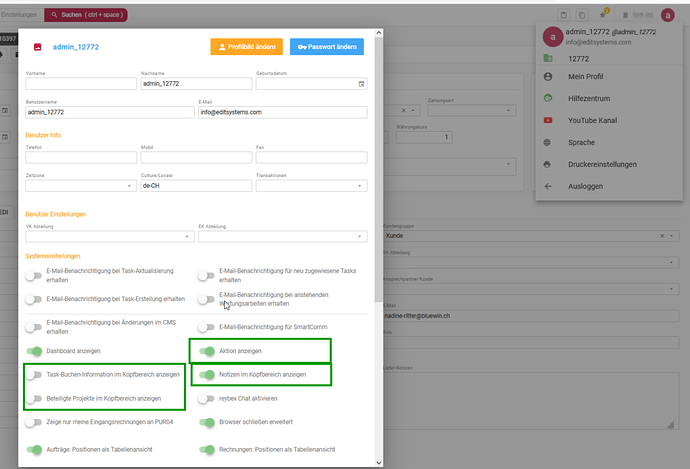Viewport: 690px width, 469px height.
Task: Clear the Kundengruppe value with X icon
Action: 662,236
